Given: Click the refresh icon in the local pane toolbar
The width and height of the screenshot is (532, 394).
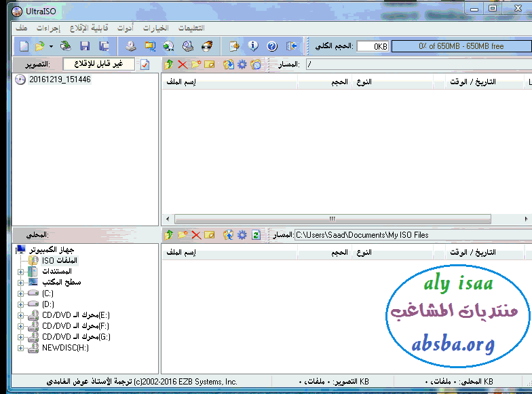Looking at the screenshot, I should pos(256,235).
